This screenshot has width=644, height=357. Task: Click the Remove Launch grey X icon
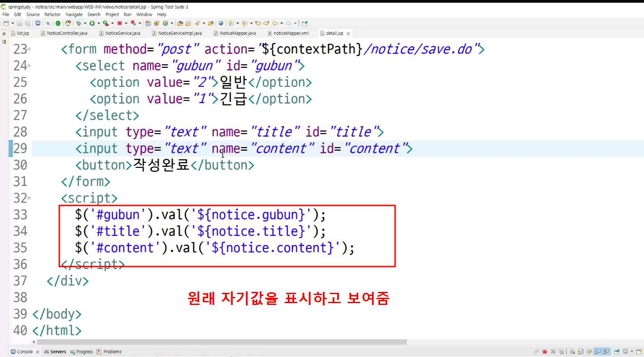553,352
